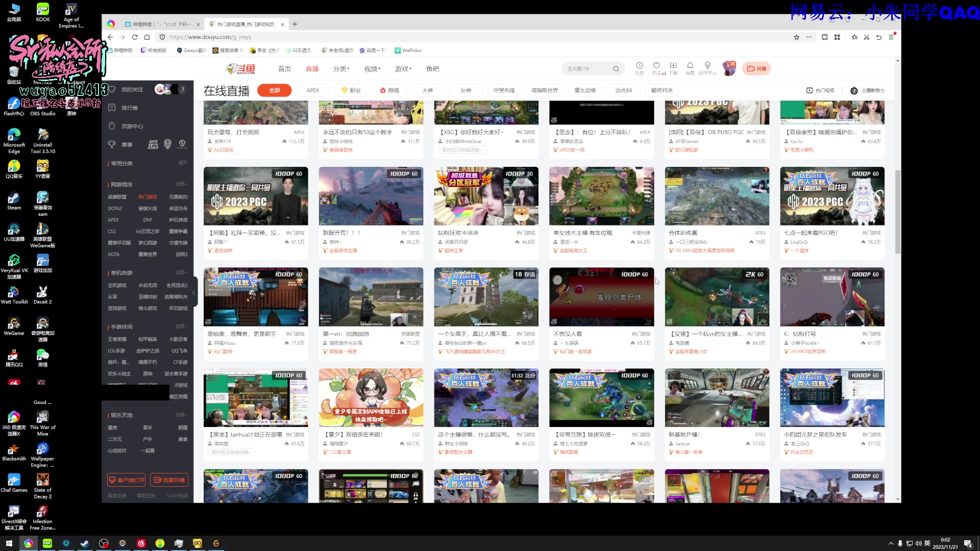Click the 客户端打开 button

[x=127, y=480]
